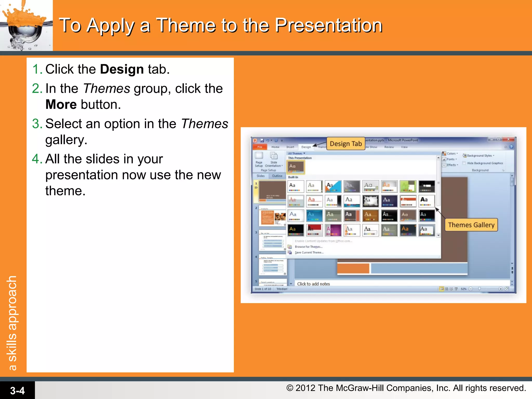
Task: Click Save Current Theme... option
Action: pos(309,252)
